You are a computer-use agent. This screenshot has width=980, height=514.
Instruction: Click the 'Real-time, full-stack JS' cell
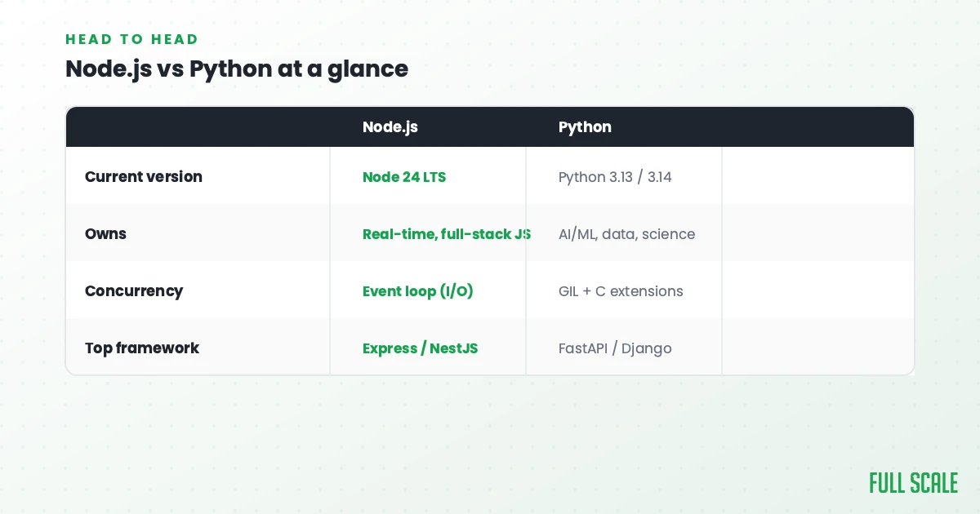coord(447,233)
